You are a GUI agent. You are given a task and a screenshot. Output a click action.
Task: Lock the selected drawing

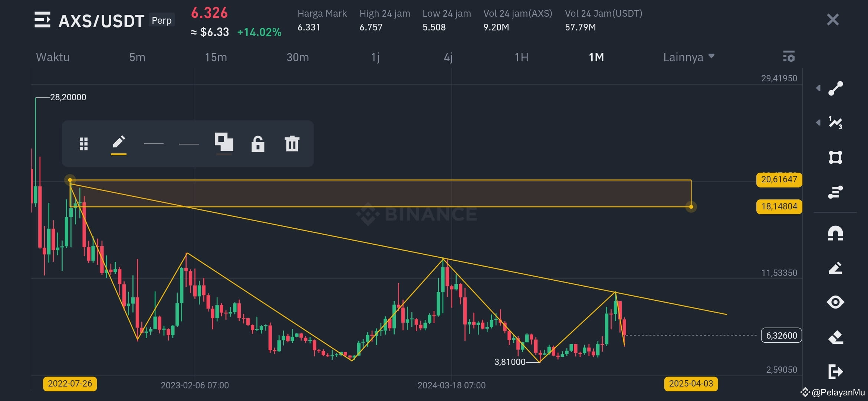tap(258, 144)
